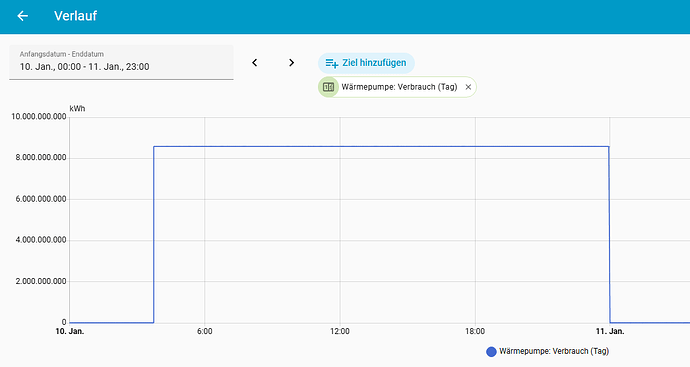Click the Wärmepumpe entity icon in the chip
This screenshot has height=367, width=690.
pos(328,87)
